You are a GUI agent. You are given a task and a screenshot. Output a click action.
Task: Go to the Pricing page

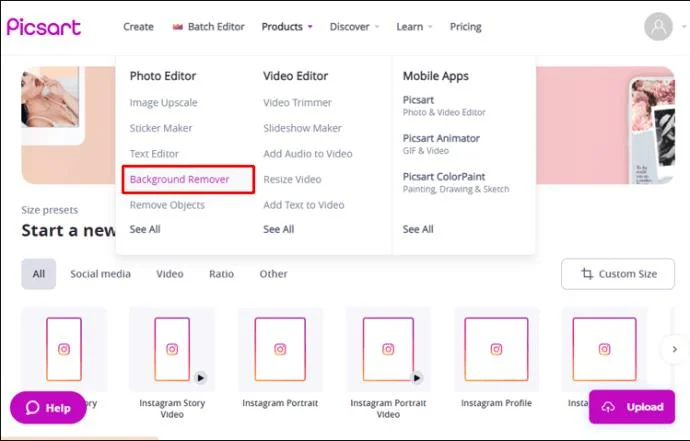pyautogui.click(x=466, y=27)
